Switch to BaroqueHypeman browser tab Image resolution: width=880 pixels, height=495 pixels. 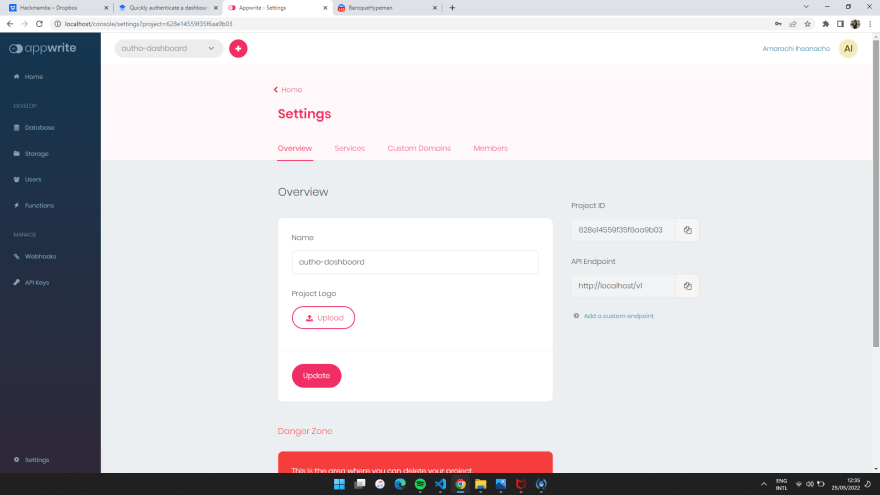tap(387, 8)
